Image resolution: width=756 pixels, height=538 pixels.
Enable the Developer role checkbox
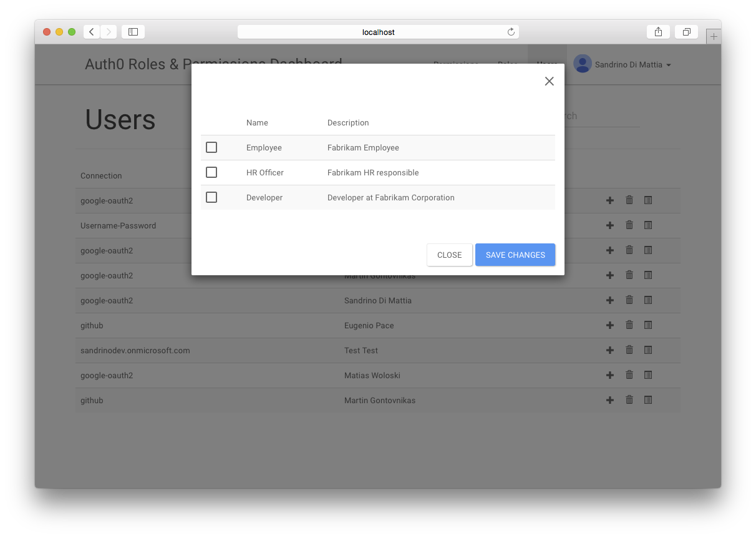tap(211, 197)
